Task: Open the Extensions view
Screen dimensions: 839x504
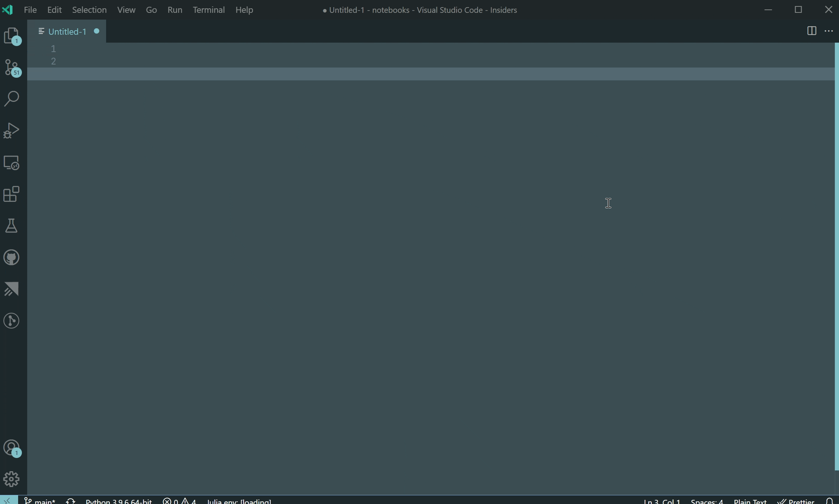Action: pos(11,194)
